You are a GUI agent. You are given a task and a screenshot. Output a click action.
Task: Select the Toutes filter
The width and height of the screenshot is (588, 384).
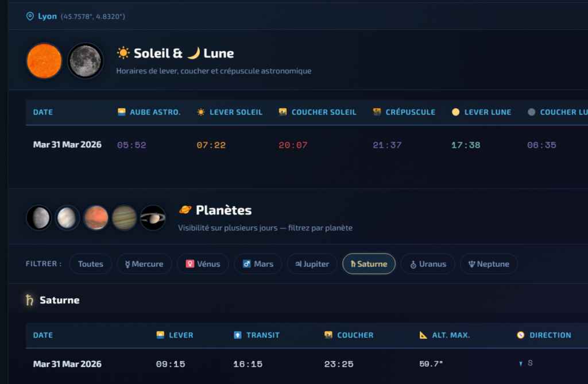(x=91, y=264)
